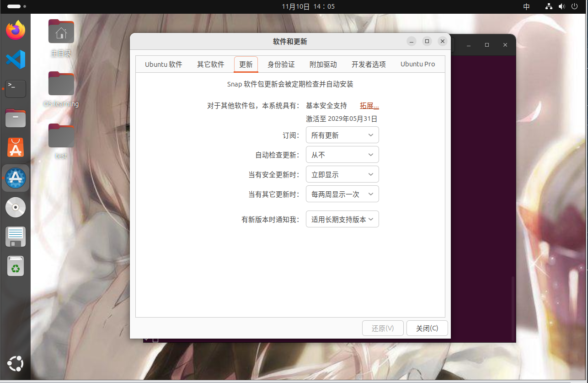The image size is (588, 383).
Task: Open the 当有安全更新时 dropdown
Action: (x=342, y=174)
